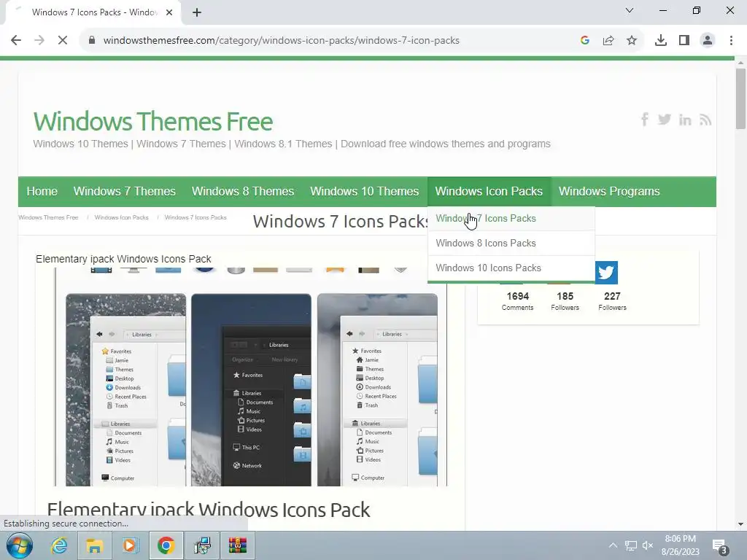The width and height of the screenshot is (747, 560).
Task: Open the Chrome profile avatar
Action: (708, 41)
